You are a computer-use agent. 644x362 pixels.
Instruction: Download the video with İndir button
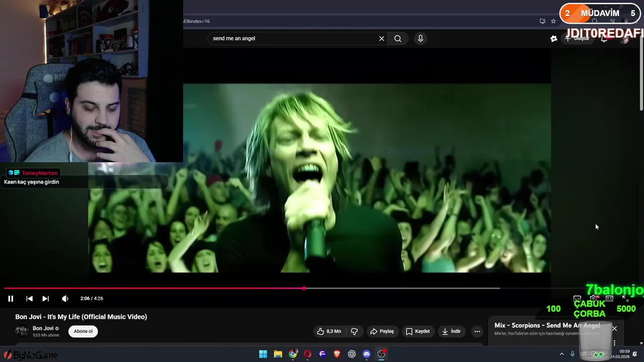[451, 331]
